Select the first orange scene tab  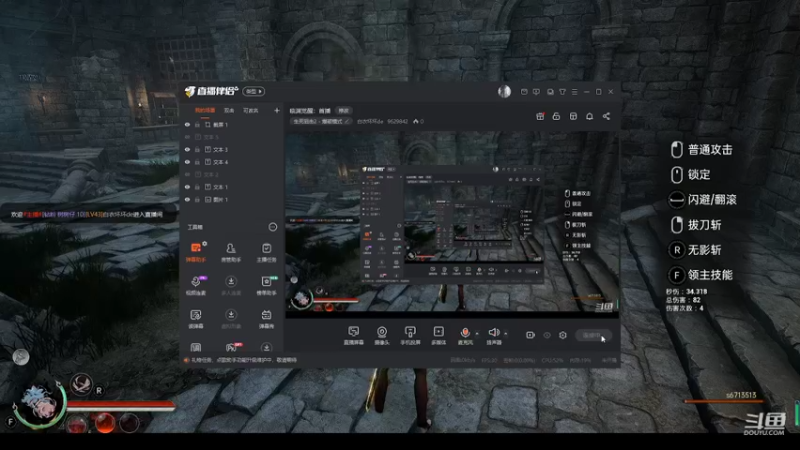coord(205,110)
